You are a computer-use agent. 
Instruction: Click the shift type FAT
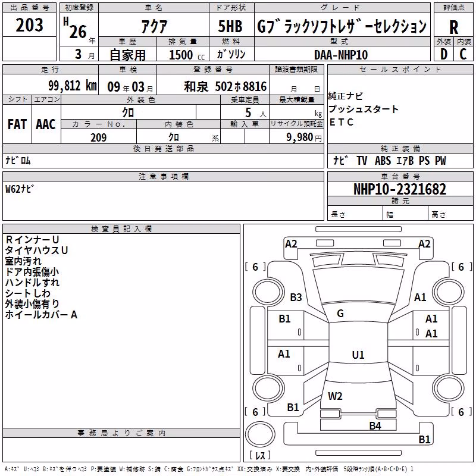coord(17,124)
